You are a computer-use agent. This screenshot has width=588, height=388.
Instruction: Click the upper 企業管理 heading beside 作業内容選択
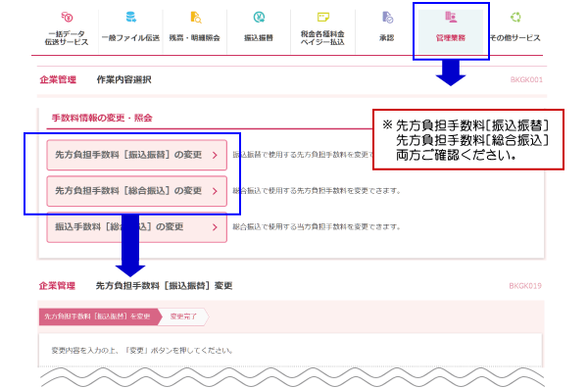(x=58, y=79)
